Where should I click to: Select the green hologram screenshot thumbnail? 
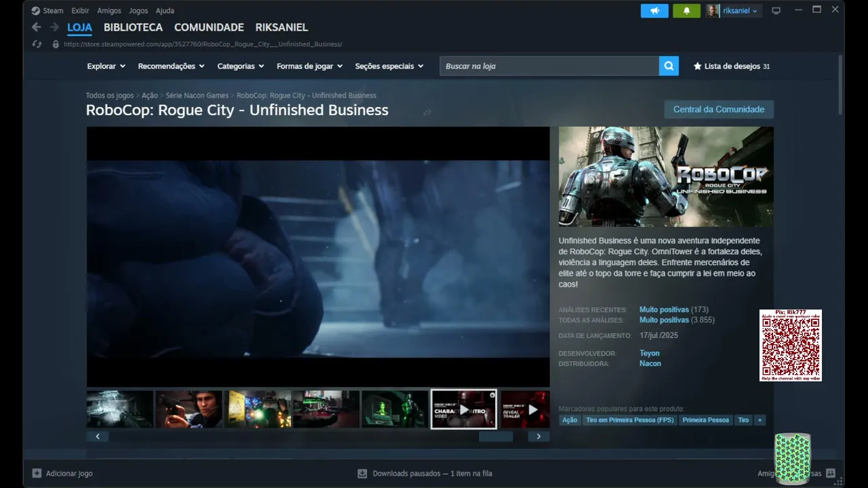[395, 409]
